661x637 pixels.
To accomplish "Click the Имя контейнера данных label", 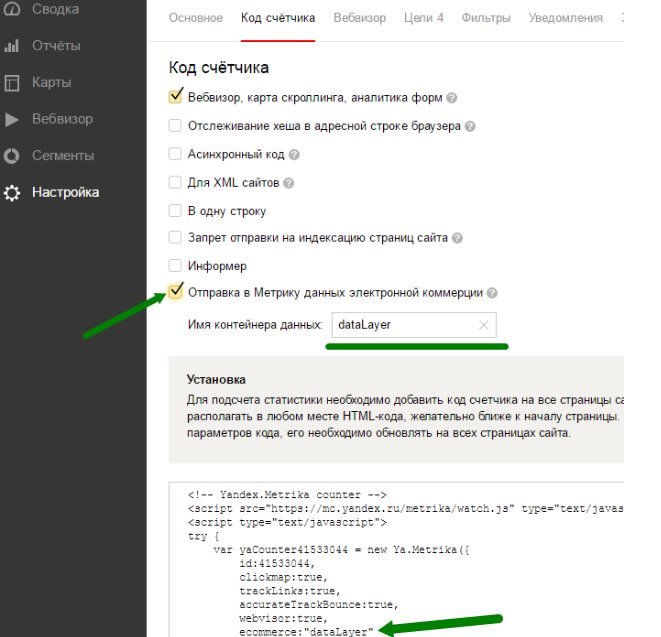I will pyautogui.click(x=255, y=325).
